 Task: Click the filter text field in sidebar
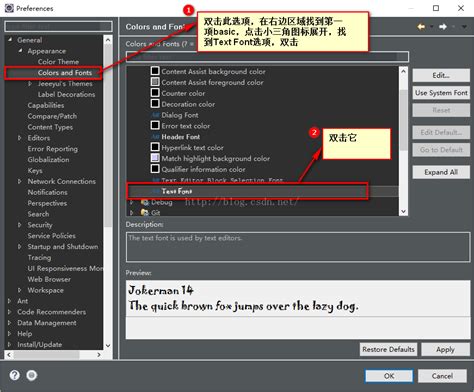pos(58,26)
